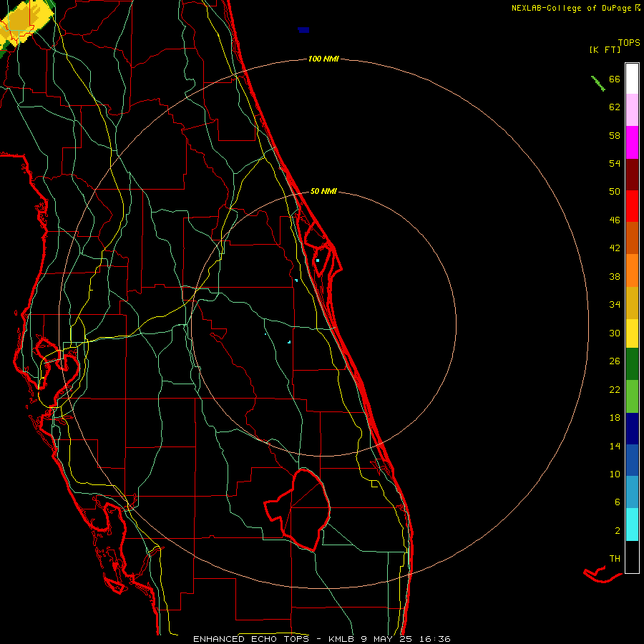Click the 66 legend value
Screen dimensions: 644x644
coord(615,79)
